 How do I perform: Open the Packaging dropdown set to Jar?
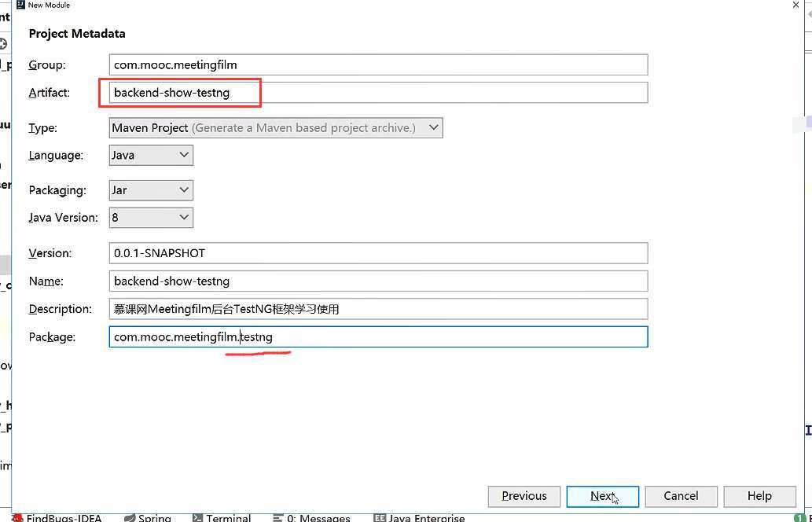(x=151, y=190)
